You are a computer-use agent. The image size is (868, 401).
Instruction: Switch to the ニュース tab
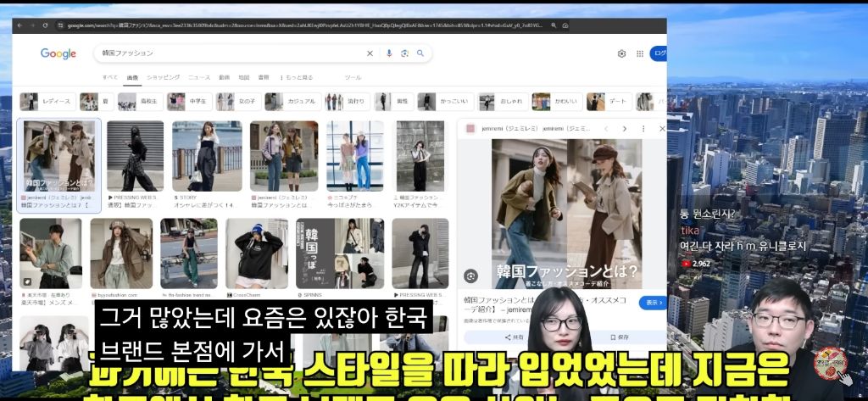(199, 77)
